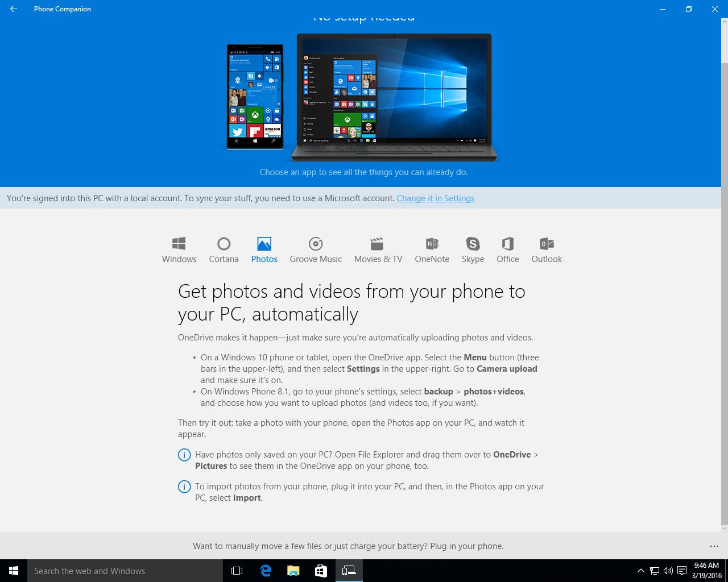728x582 pixels.
Task: Choose the Skype icon
Action: click(473, 244)
